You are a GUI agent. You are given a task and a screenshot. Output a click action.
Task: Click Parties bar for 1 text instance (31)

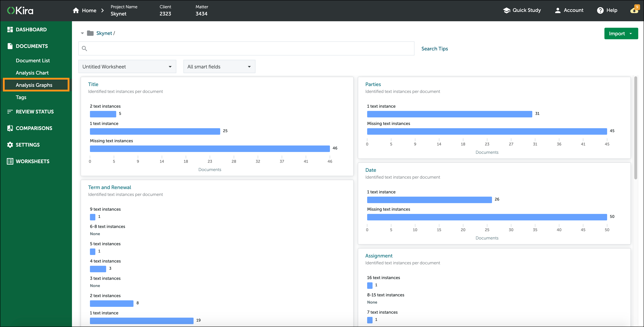(450, 114)
